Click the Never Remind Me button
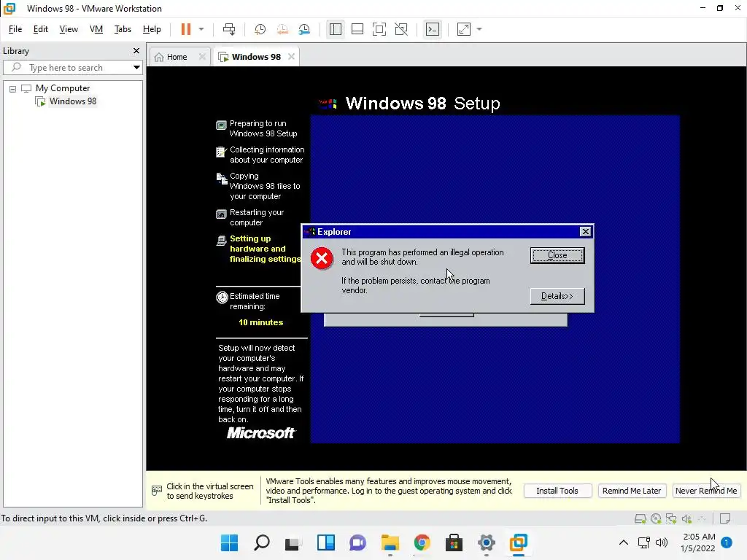 click(706, 491)
